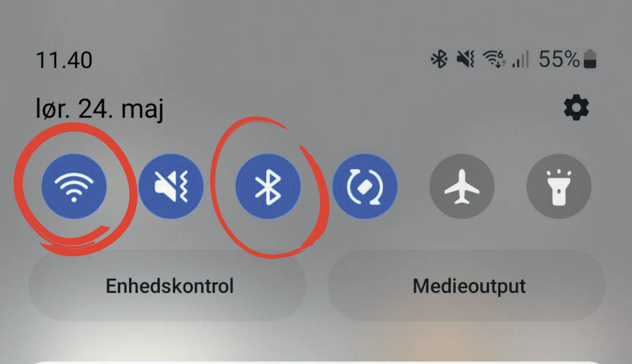632x364 pixels.
Task: Toggle the vibrate/mute sound mode tile
Action: (x=171, y=186)
